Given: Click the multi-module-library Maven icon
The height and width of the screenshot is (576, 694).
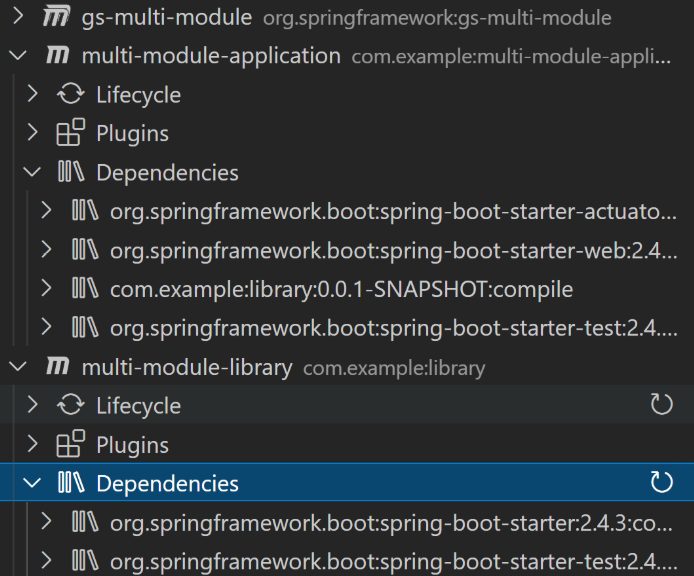Looking at the screenshot, I should point(58,367).
